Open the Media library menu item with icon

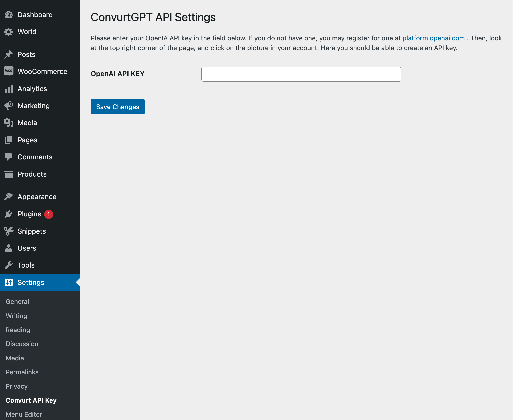tap(40, 123)
